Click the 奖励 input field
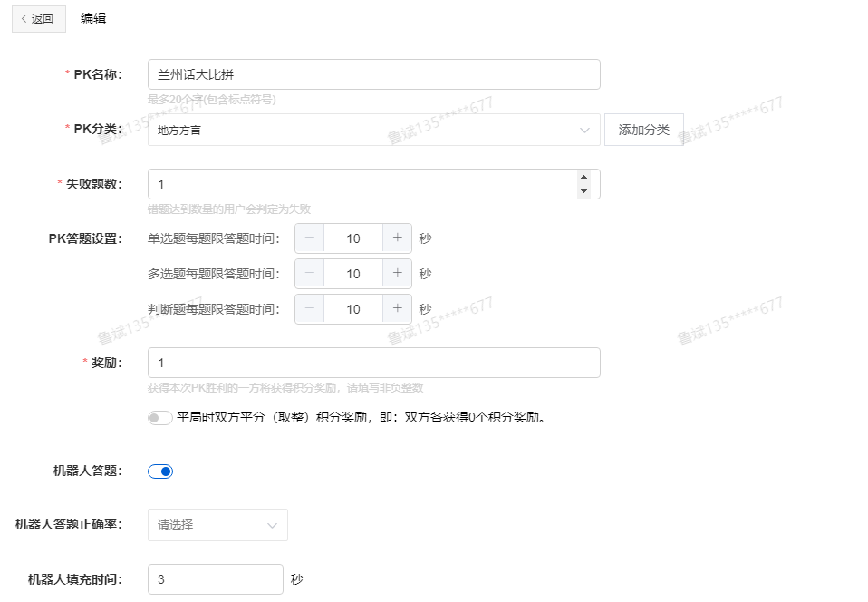Viewport: 868px width, 602px height. (x=373, y=363)
